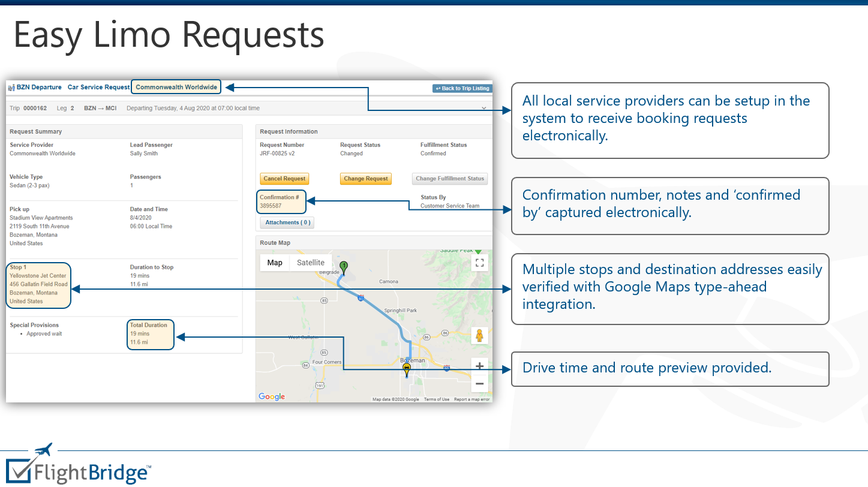Expand the Trip 0000162 details chevron
Screen dimensions: 868x487
[x=483, y=108]
